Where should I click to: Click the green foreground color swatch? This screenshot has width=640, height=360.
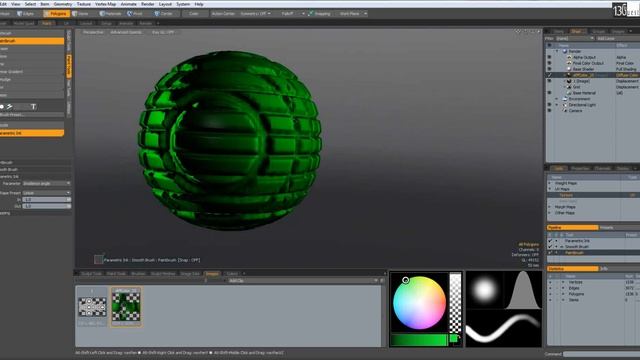[x=453, y=338]
